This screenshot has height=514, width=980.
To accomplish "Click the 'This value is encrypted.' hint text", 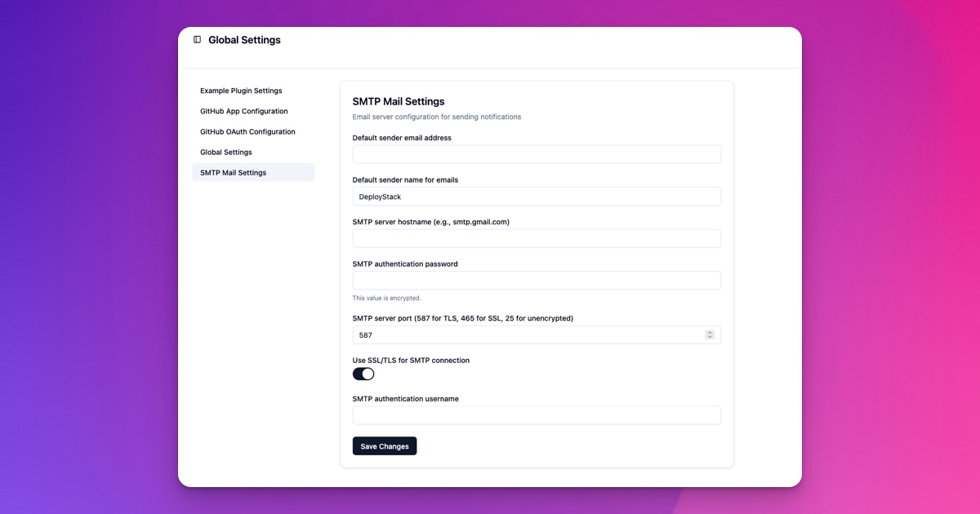I will click(387, 298).
